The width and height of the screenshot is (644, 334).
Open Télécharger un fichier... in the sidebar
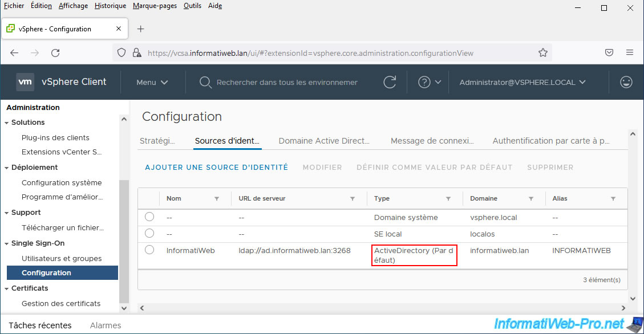(x=62, y=228)
